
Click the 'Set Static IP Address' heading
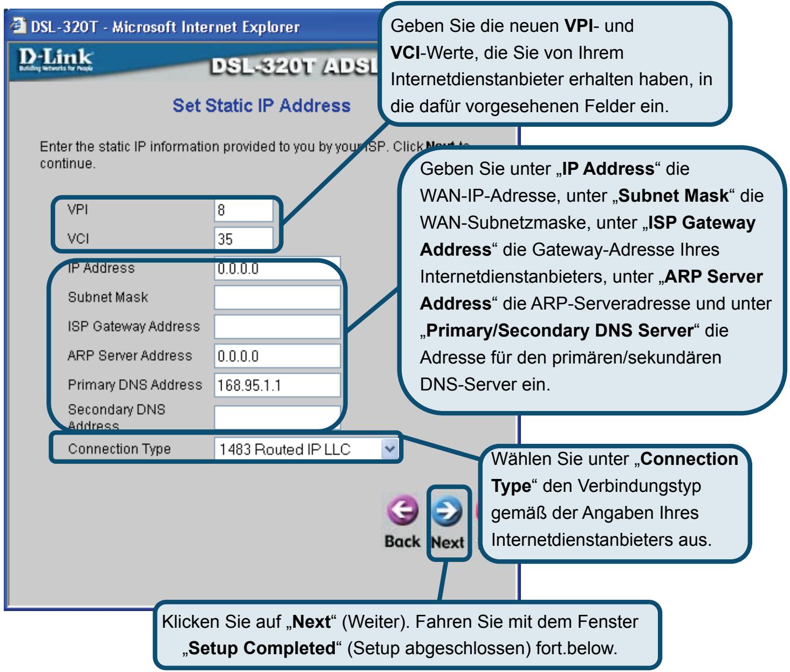(x=262, y=106)
